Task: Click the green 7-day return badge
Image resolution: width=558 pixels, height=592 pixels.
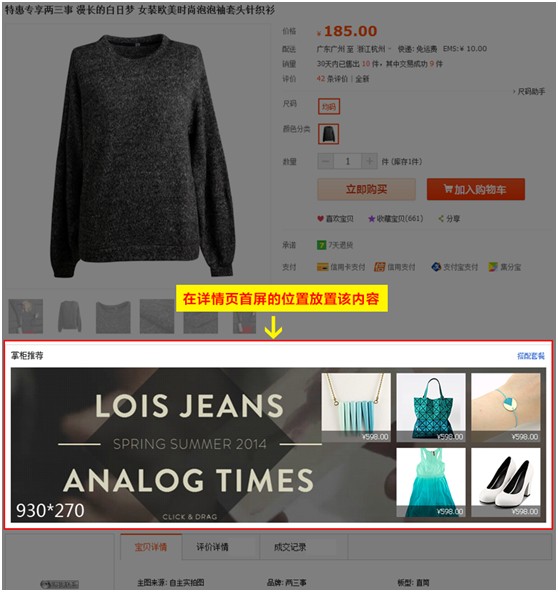Action: [x=321, y=245]
